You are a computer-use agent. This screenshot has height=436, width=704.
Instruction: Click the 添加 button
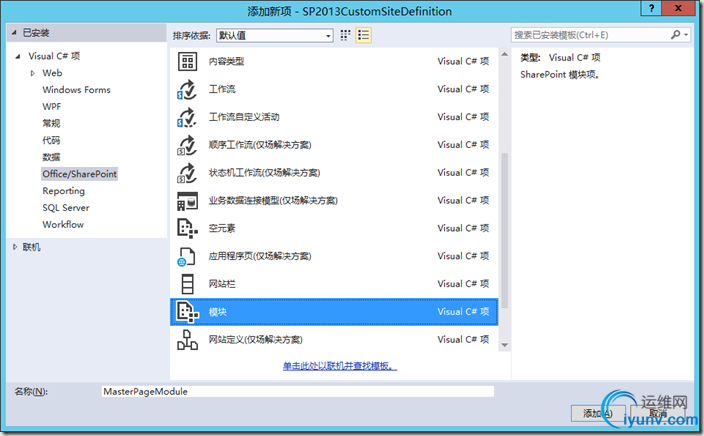tap(598, 413)
